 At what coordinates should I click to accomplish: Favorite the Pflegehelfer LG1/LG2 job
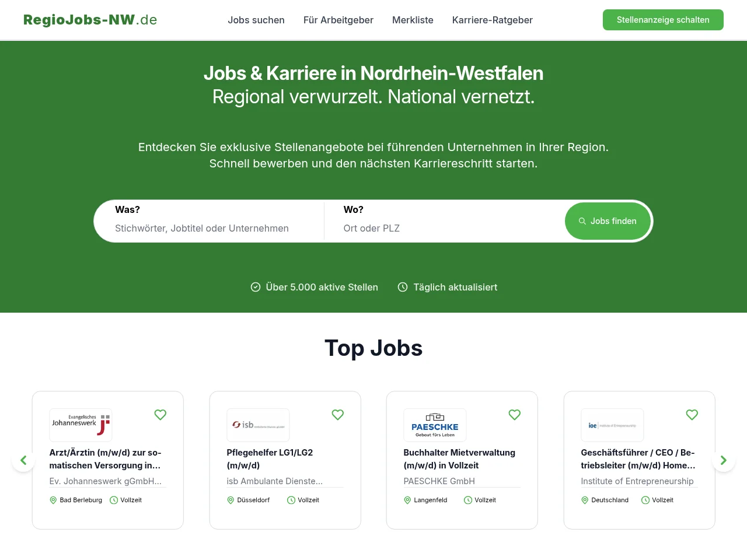click(338, 415)
